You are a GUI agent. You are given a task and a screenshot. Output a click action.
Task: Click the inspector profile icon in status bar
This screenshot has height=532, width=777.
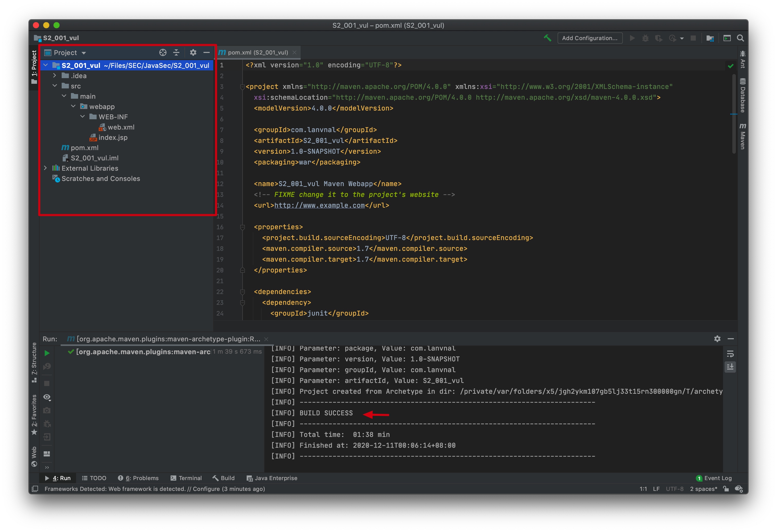739,489
